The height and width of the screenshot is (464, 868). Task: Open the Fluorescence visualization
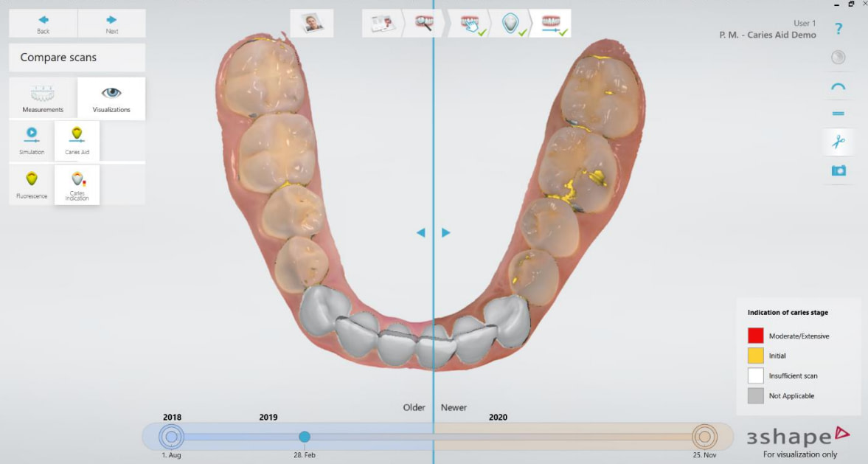(x=30, y=184)
